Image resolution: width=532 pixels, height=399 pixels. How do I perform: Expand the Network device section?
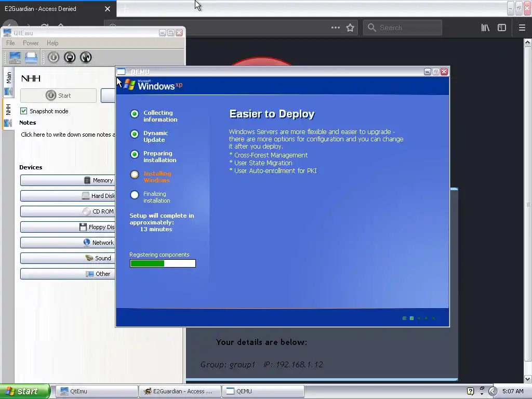[68, 243]
